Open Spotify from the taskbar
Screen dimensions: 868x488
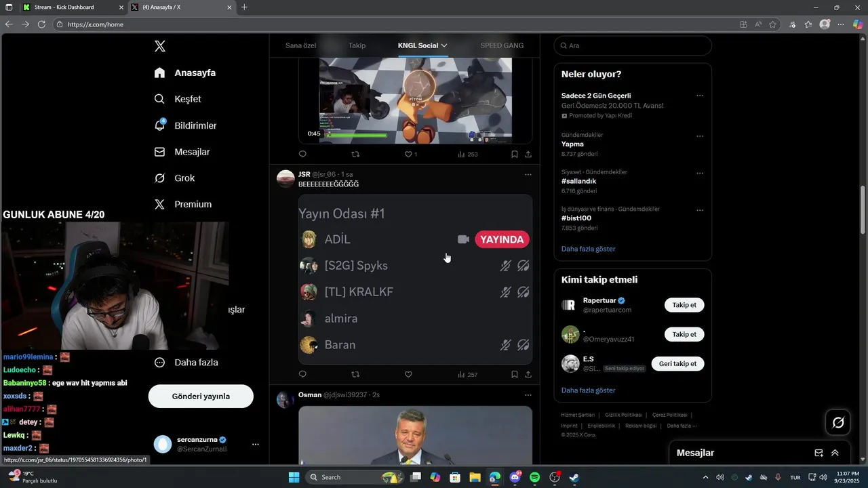(x=534, y=477)
